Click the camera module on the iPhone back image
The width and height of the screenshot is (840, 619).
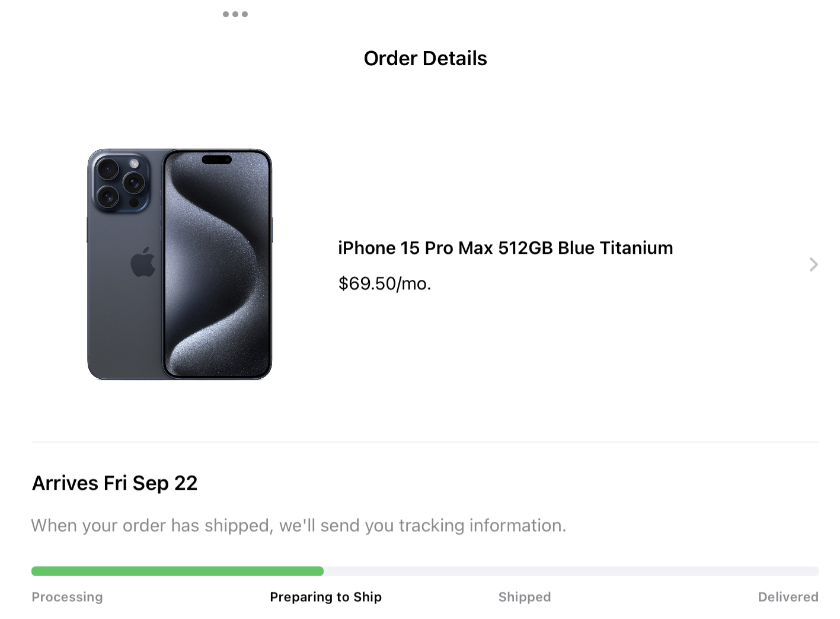coord(121,183)
